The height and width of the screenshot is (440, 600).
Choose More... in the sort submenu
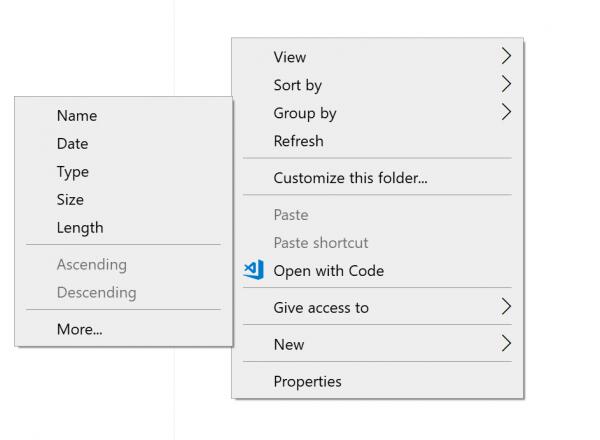tap(79, 328)
